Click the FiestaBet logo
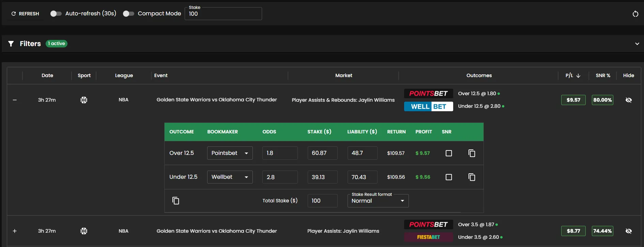Image resolution: width=644 pixels, height=247 pixels. [x=428, y=237]
